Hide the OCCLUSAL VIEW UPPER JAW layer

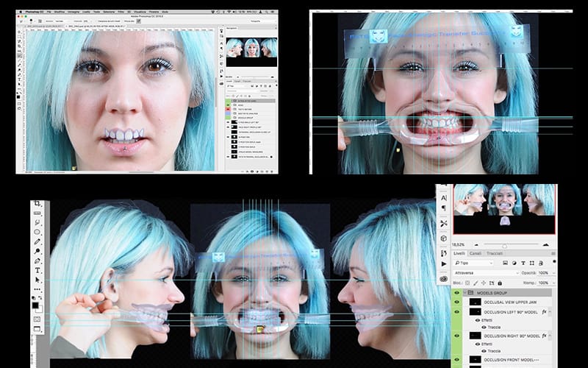(456, 302)
